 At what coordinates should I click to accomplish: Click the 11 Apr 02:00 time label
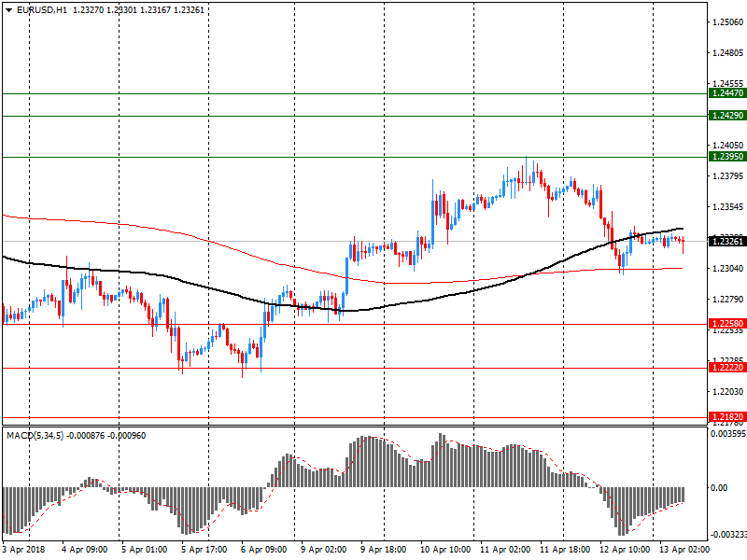505,550
